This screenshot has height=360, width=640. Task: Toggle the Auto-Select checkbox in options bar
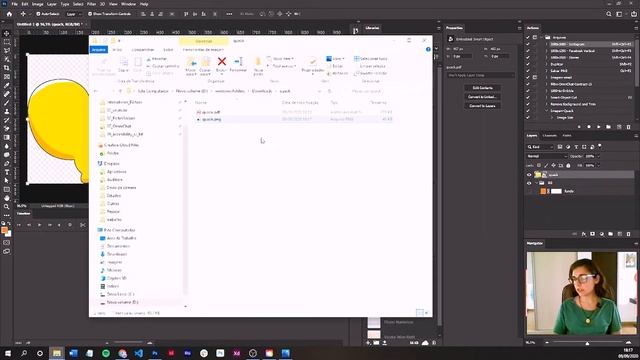(x=38, y=14)
